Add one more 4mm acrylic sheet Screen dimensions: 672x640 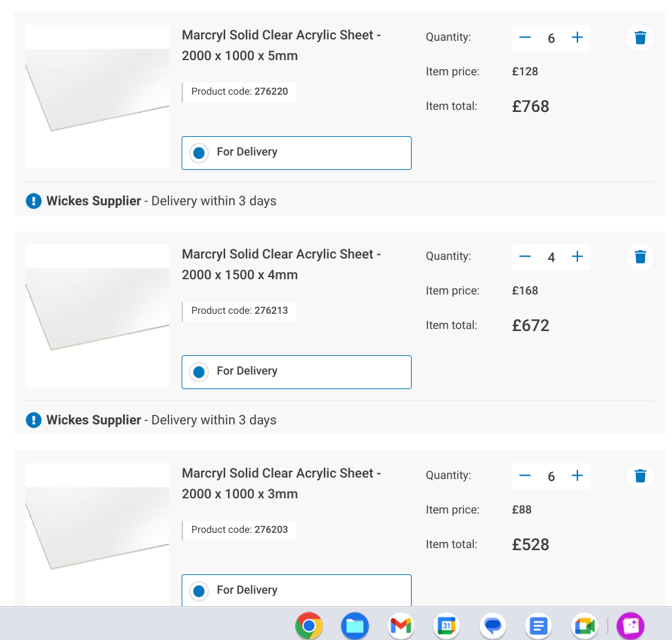577,257
